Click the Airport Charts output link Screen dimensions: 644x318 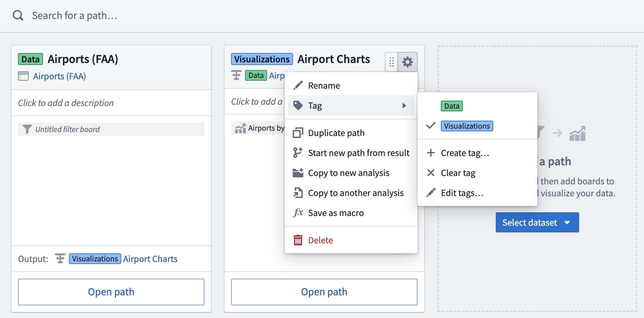[x=150, y=259]
